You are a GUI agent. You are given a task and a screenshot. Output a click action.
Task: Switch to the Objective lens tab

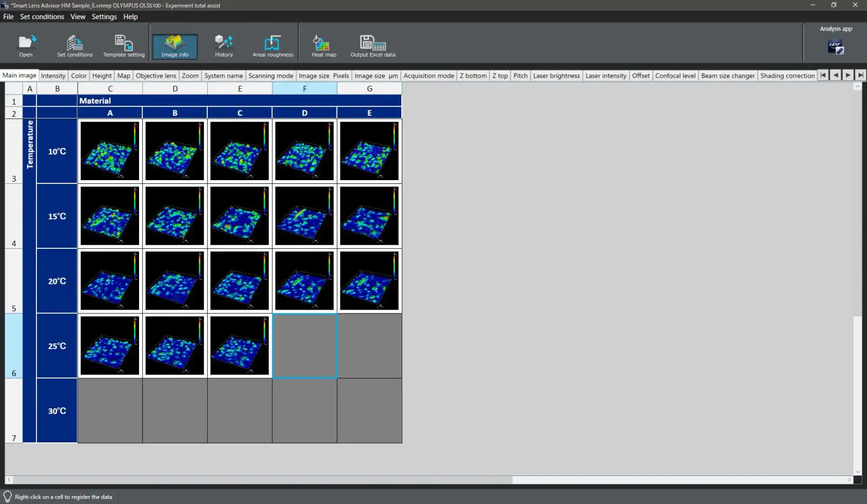pyautogui.click(x=156, y=76)
